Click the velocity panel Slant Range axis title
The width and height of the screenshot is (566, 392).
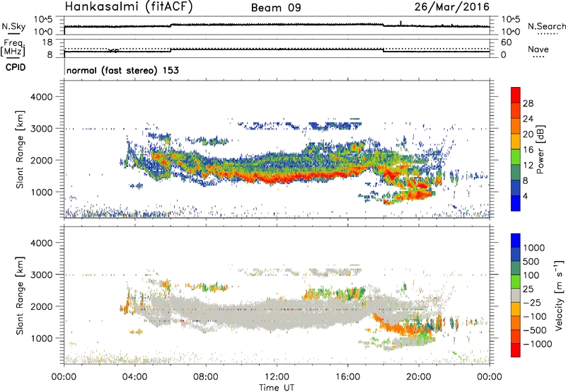[20, 295]
